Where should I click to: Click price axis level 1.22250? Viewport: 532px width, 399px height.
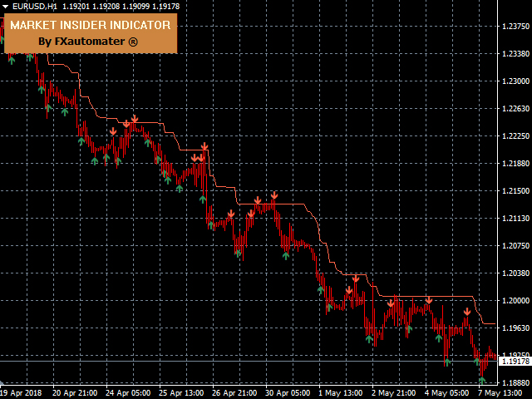point(515,136)
